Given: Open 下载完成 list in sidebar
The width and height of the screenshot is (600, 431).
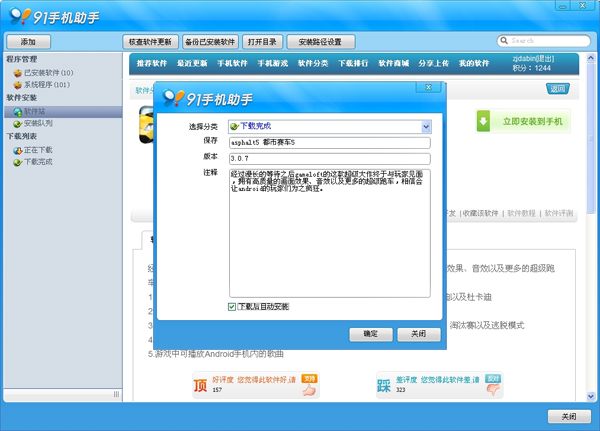Looking at the screenshot, I should point(38,162).
